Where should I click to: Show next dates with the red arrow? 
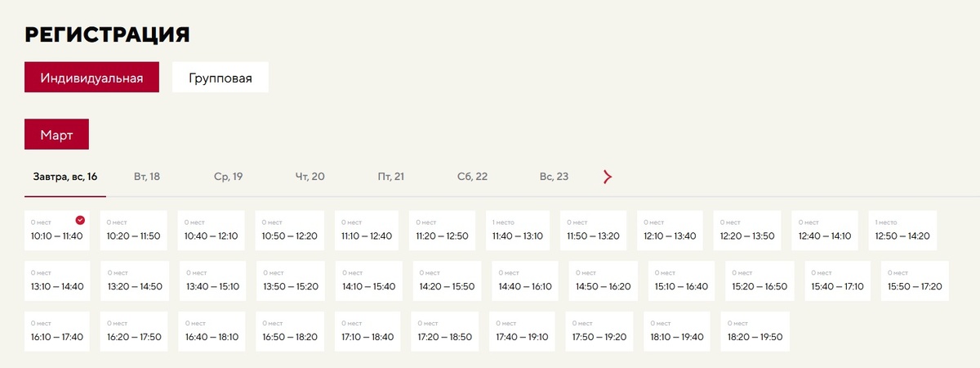[x=607, y=177]
